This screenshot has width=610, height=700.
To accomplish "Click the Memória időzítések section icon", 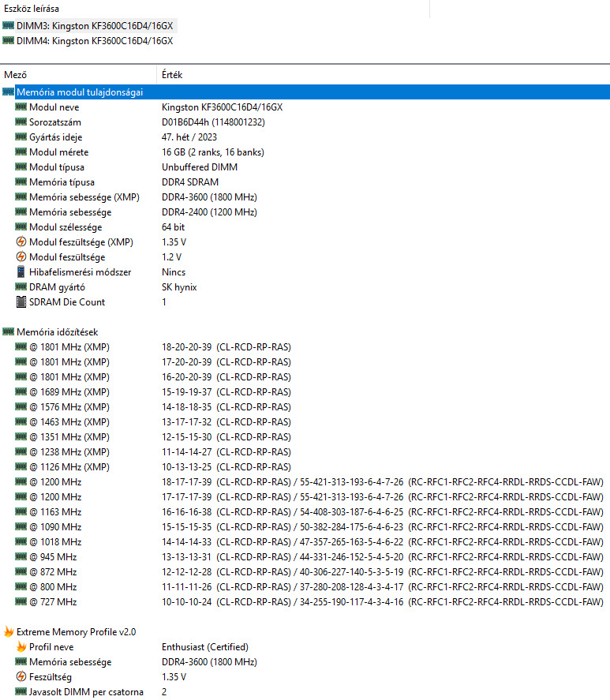I will 8,331.
